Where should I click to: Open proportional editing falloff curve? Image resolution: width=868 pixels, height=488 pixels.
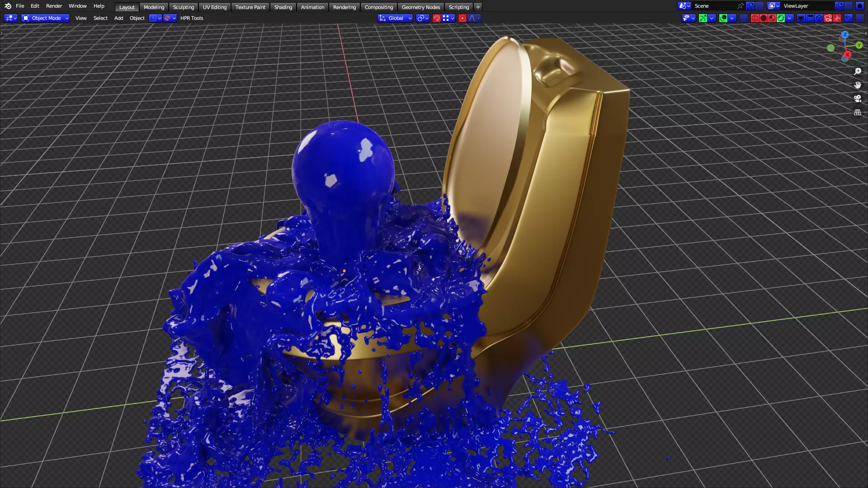click(x=474, y=18)
